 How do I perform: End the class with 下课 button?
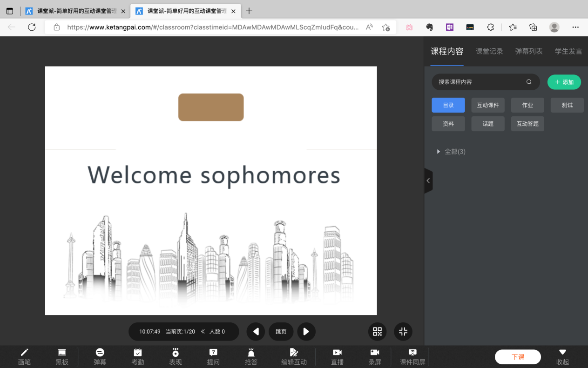(x=518, y=357)
